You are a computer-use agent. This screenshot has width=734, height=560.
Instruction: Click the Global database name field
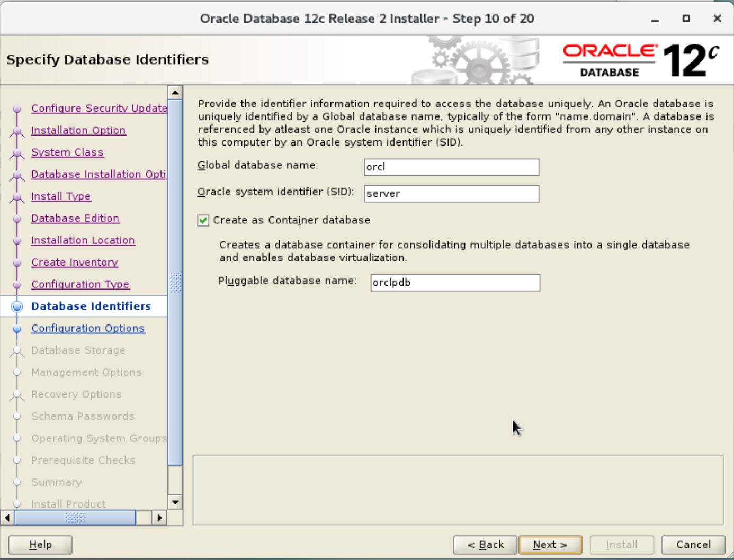click(452, 167)
